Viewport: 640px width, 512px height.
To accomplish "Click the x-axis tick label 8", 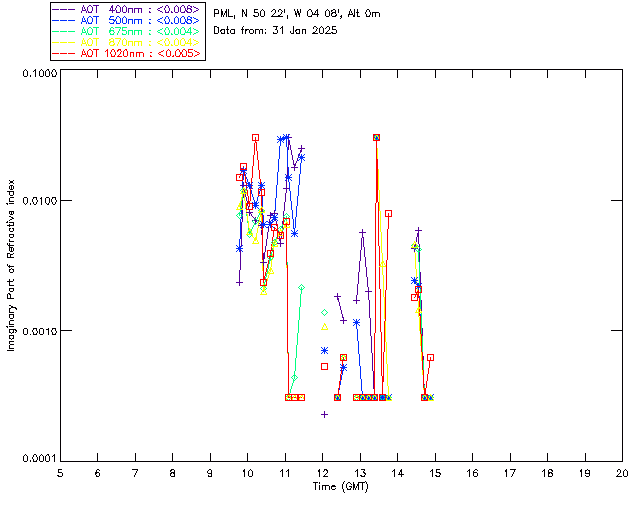I will 173,473.
